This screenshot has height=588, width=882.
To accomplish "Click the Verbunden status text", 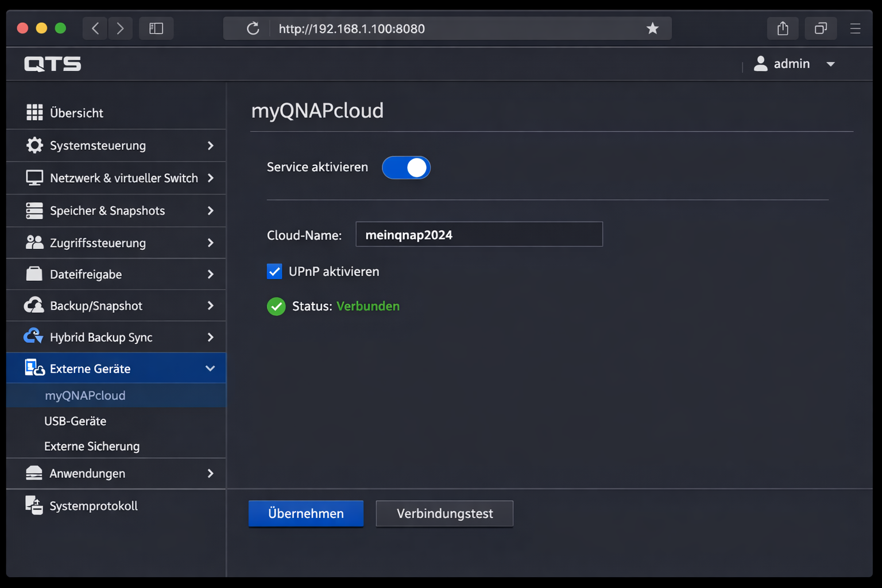I will 368,306.
